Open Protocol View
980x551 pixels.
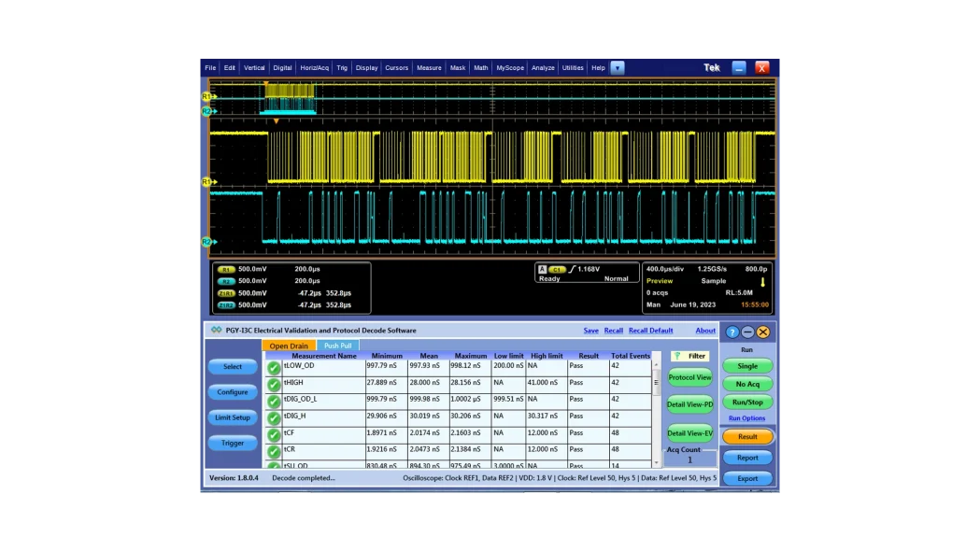point(690,377)
